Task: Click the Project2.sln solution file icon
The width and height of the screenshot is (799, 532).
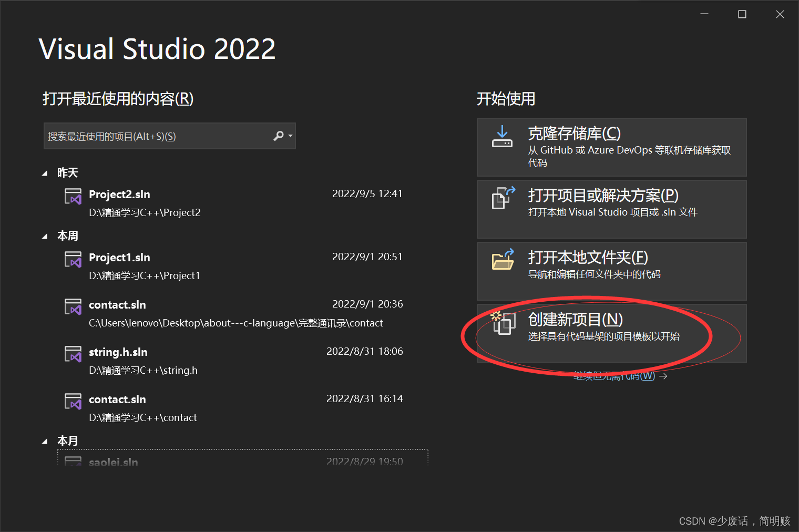Action: tap(73, 196)
